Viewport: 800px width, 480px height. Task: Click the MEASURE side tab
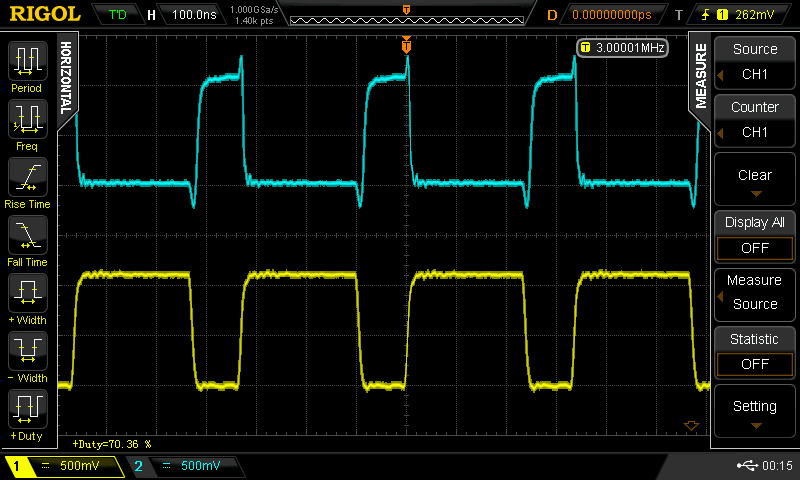click(701, 77)
